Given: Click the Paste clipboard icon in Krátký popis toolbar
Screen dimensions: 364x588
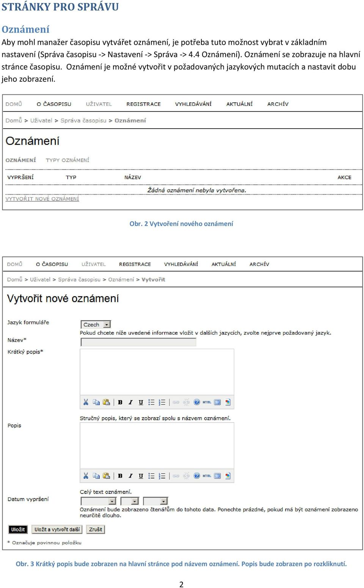Looking at the screenshot, I should tap(107, 402).
